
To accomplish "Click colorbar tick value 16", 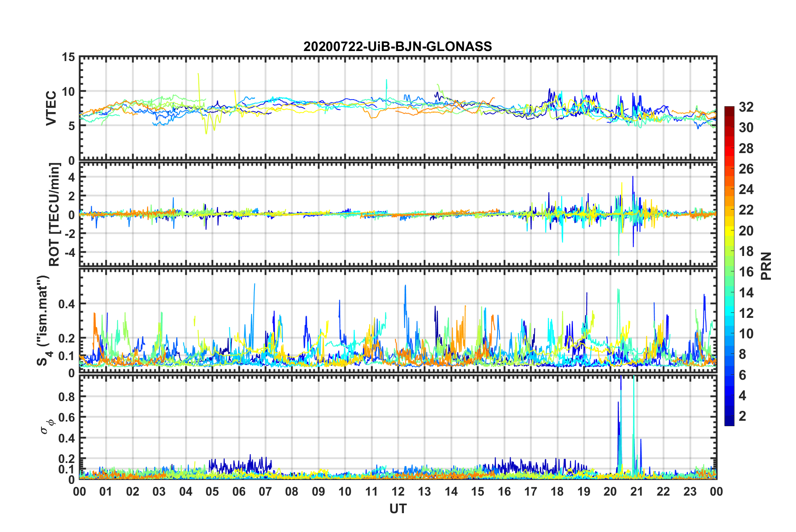I will (x=746, y=272).
